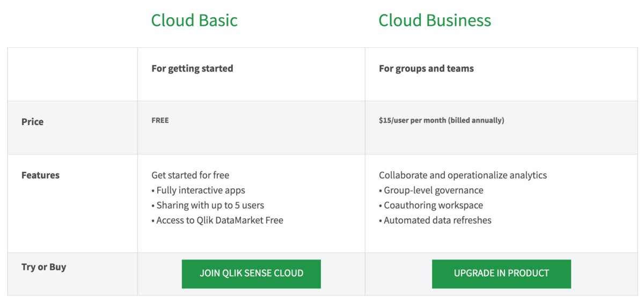Image resolution: width=644 pixels, height=303 pixels.
Task: Click the 'Get started for free' text
Action: [x=191, y=175]
